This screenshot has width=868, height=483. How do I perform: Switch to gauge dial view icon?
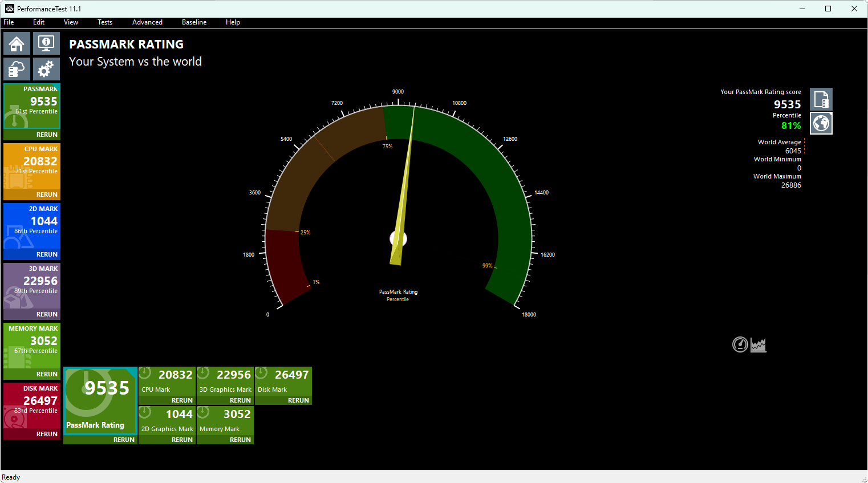(740, 344)
